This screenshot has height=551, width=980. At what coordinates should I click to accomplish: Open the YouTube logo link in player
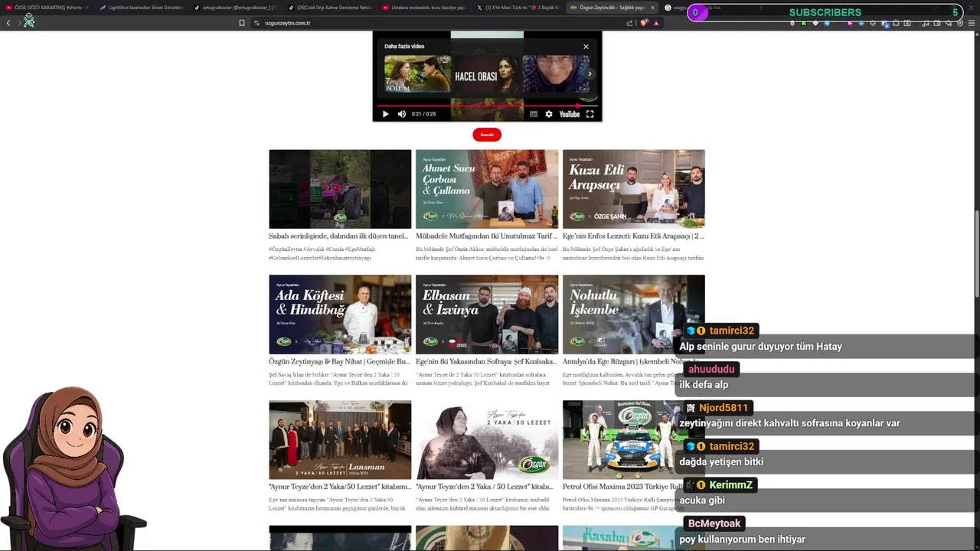[570, 114]
